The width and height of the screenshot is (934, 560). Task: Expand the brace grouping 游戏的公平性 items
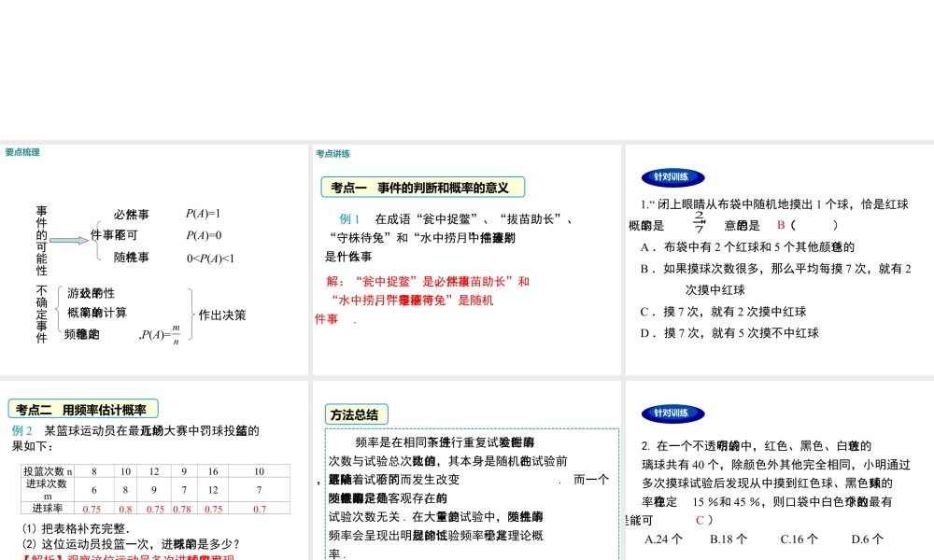(x=191, y=313)
